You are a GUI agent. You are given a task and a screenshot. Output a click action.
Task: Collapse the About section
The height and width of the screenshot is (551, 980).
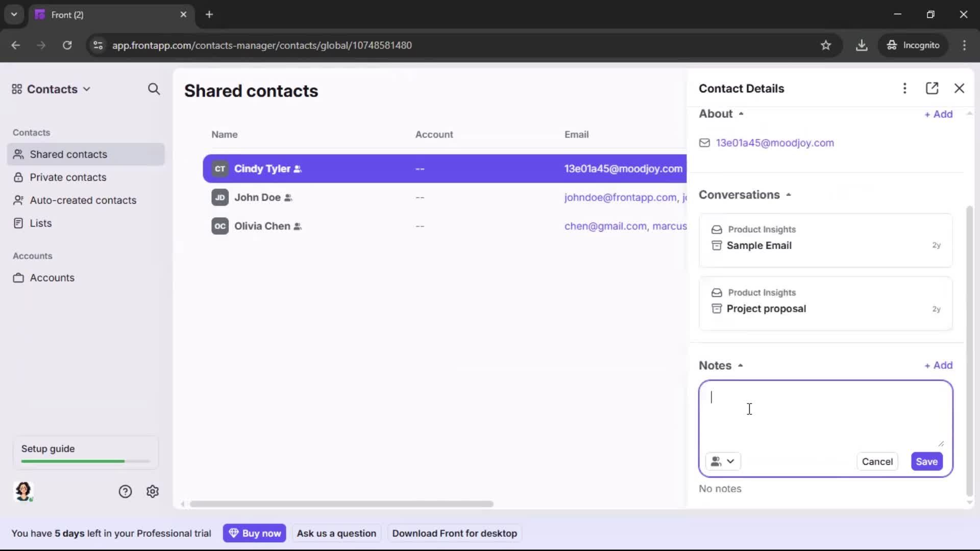(x=741, y=113)
